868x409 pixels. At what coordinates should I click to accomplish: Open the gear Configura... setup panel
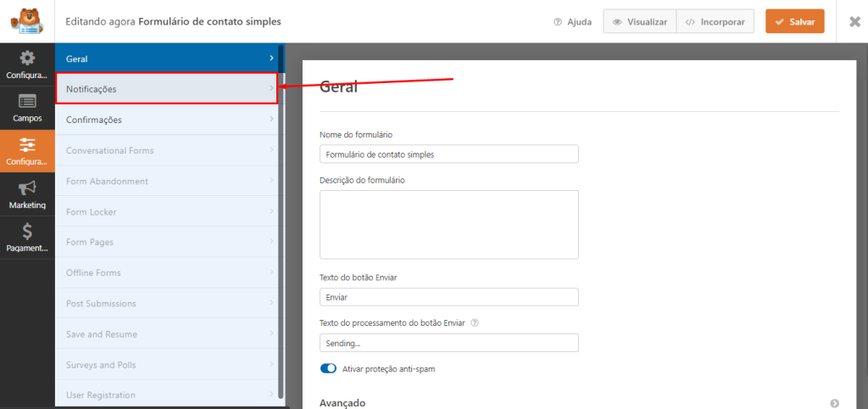[27, 64]
